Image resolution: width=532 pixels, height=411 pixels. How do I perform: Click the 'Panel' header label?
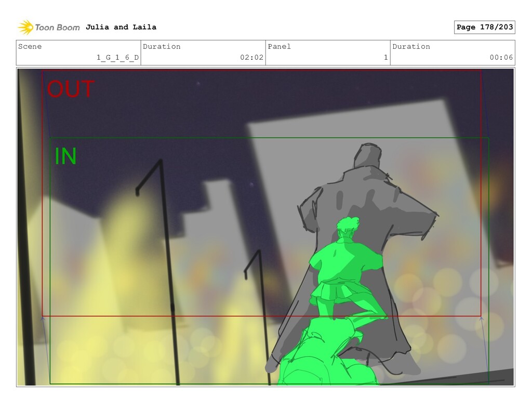[279, 46]
